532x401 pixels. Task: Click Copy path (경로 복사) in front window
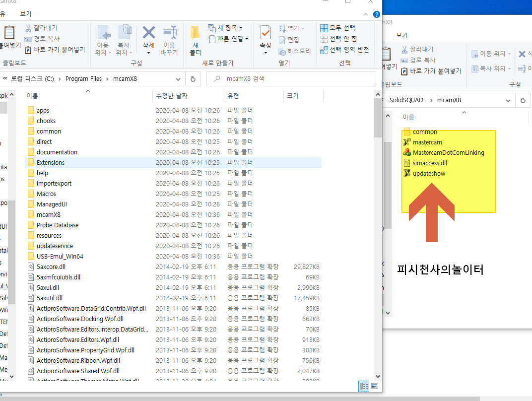(42, 39)
